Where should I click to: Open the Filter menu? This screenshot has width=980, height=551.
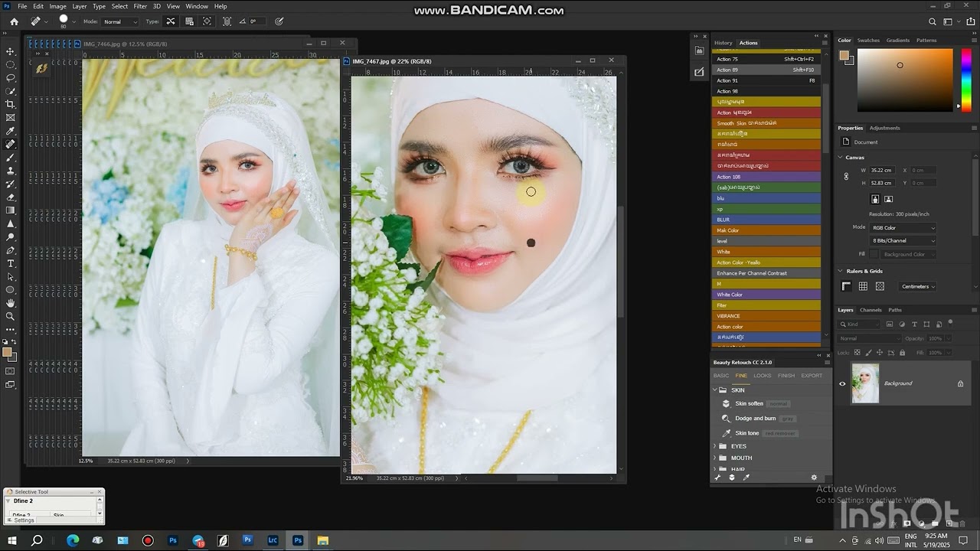(x=140, y=6)
